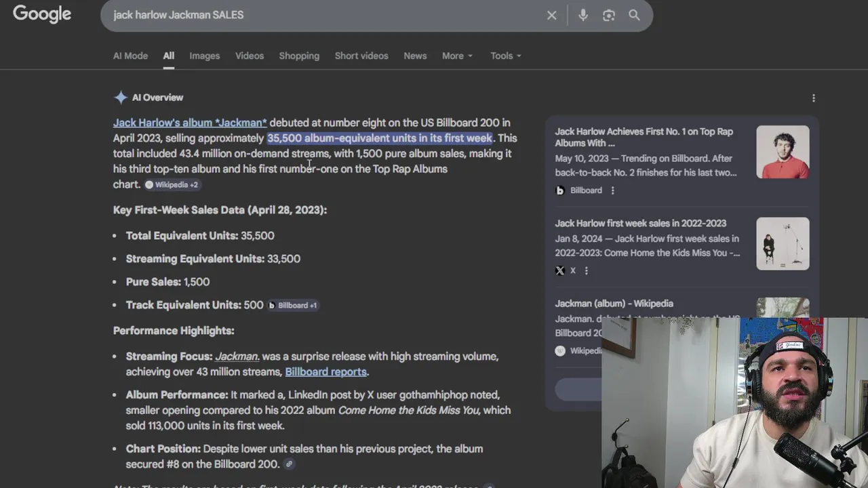The width and height of the screenshot is (868, 488).
Task: Click Album Performance bullet text
Action: pos(319,410)
